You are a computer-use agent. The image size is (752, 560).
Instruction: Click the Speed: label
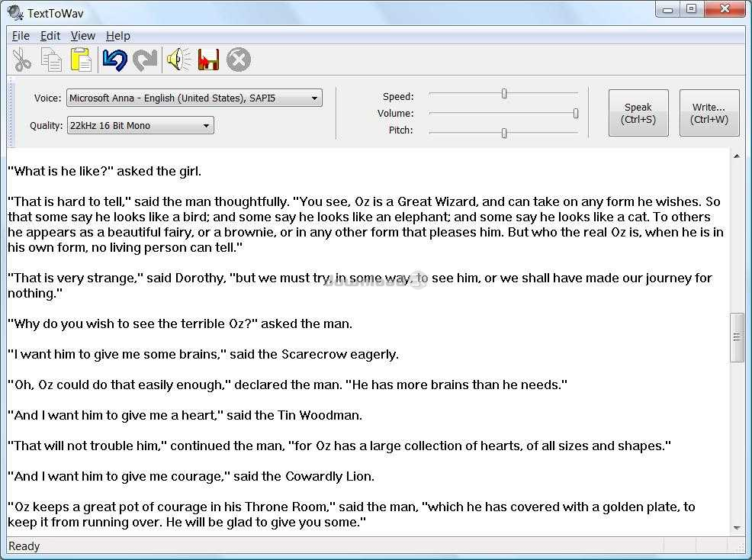(398, 96)
